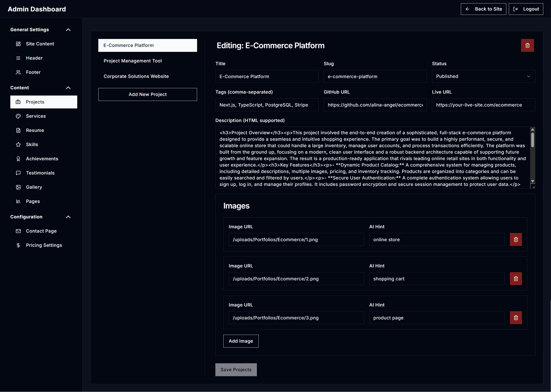This screenshot has height=392, width=551.
Task: Click the Add Image button
Action: [x=241, y=341]
